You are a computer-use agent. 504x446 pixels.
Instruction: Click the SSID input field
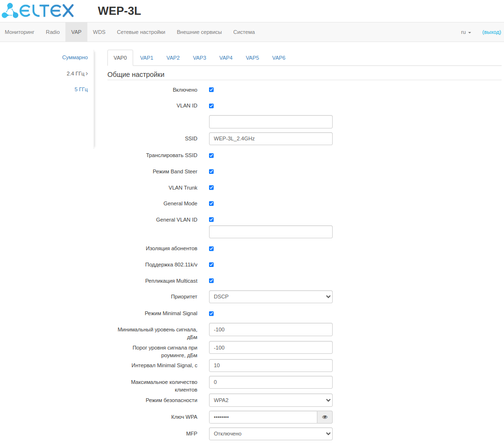[x=271, y=138]
